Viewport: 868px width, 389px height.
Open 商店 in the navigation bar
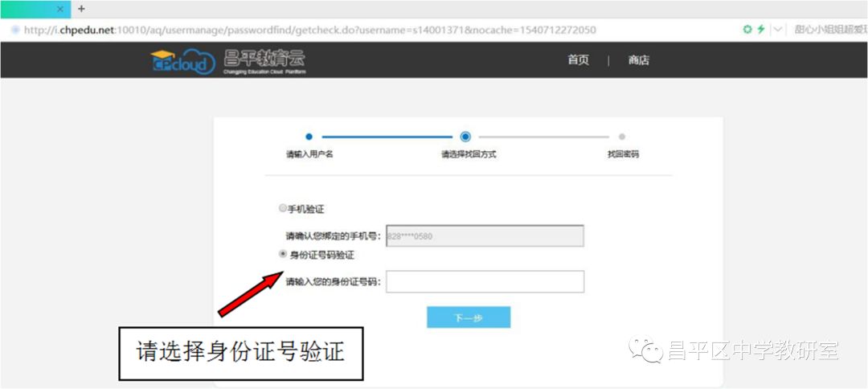click(x=638, y=60)
